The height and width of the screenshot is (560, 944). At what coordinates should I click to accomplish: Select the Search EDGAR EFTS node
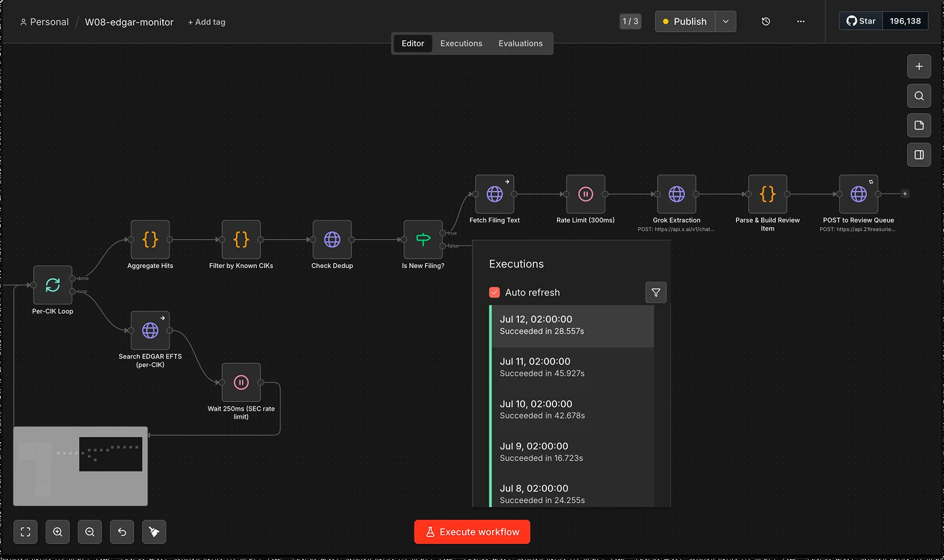(x=150, y=330)
